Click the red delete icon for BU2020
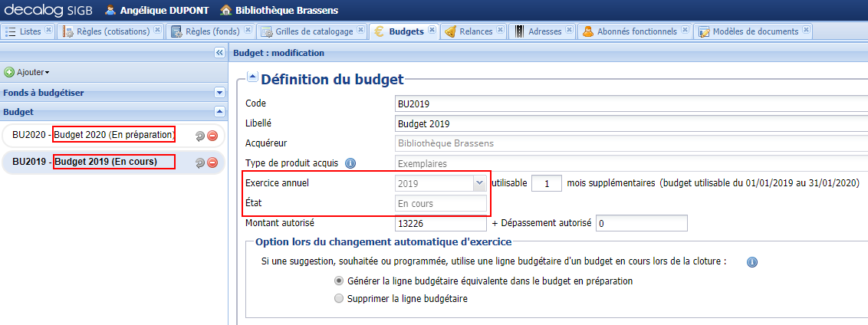The width and height of the screenshot is (868, 325). point(212,136)
